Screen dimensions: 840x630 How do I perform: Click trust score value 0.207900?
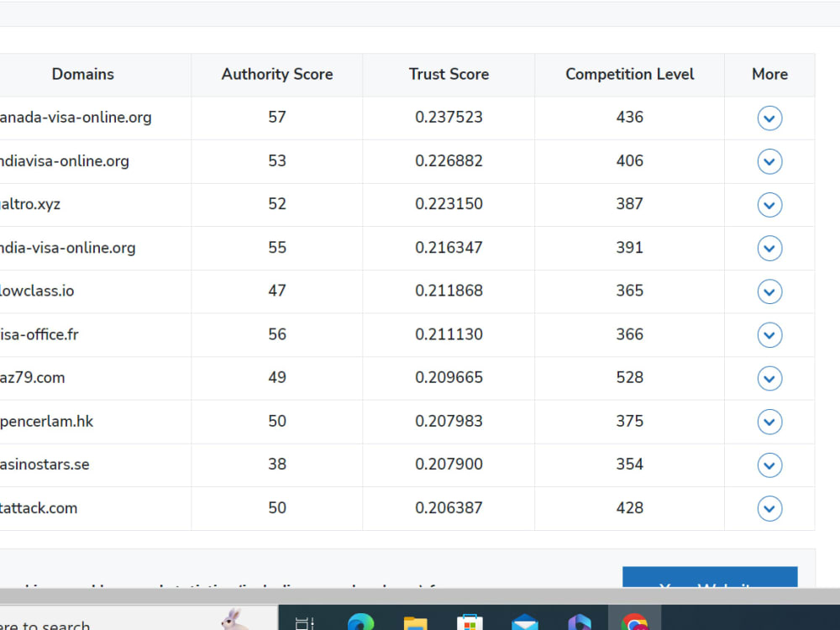click(449, 465)
